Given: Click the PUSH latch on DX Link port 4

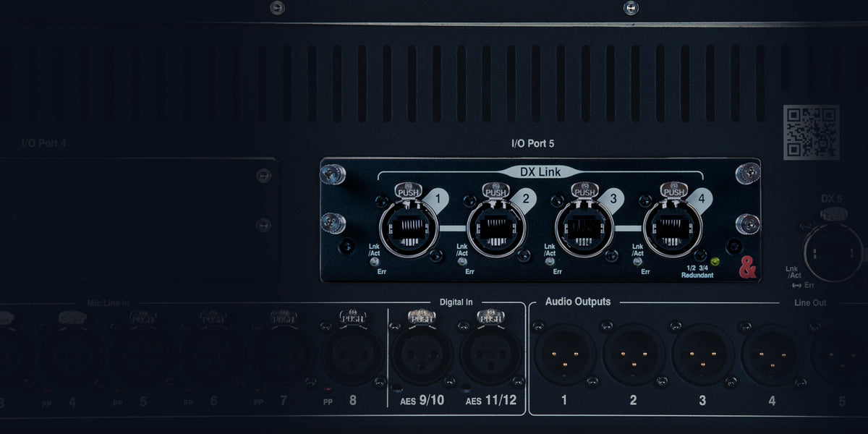Looking at the screenshot, I should 673,191.
